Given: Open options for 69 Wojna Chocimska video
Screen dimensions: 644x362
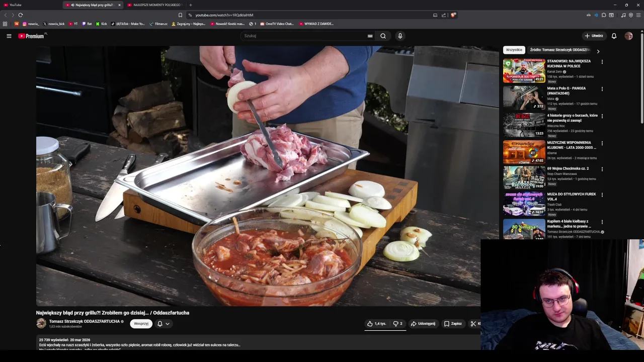Looking at the screenshot, I should (x=602, y=169).
